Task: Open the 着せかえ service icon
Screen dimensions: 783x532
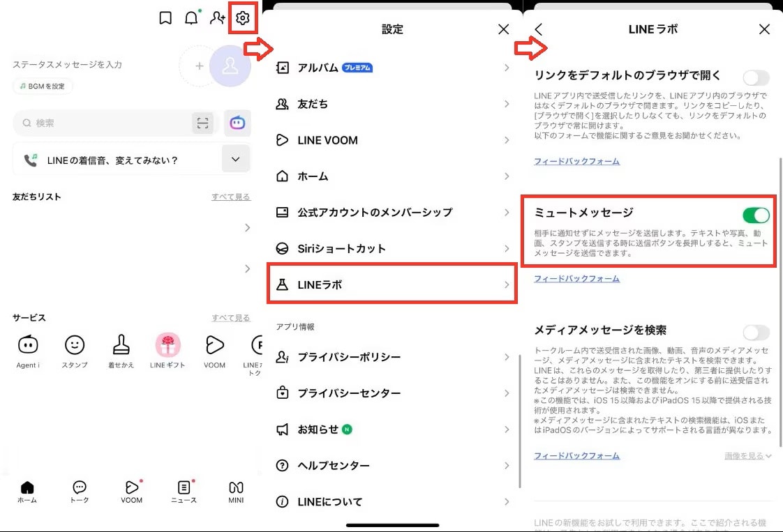Action: click(121, 351)
